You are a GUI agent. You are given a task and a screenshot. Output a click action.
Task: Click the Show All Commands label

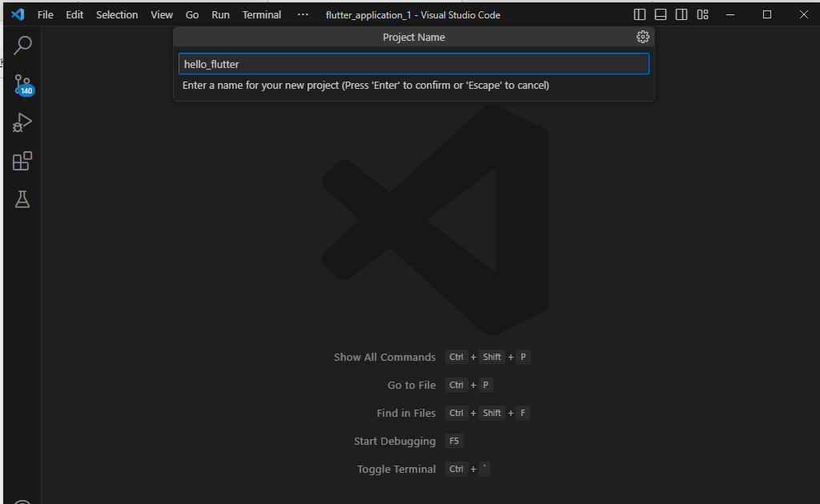coord(384,358)
